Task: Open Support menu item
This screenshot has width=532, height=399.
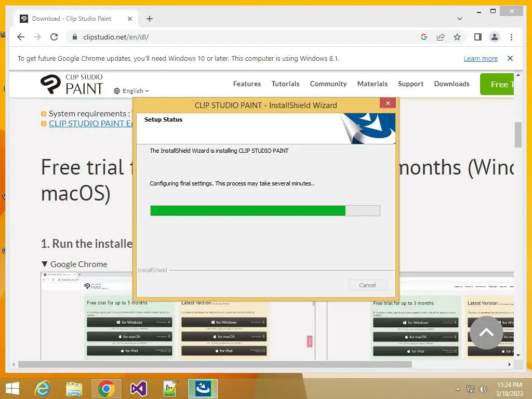Action: click(410, 84)
